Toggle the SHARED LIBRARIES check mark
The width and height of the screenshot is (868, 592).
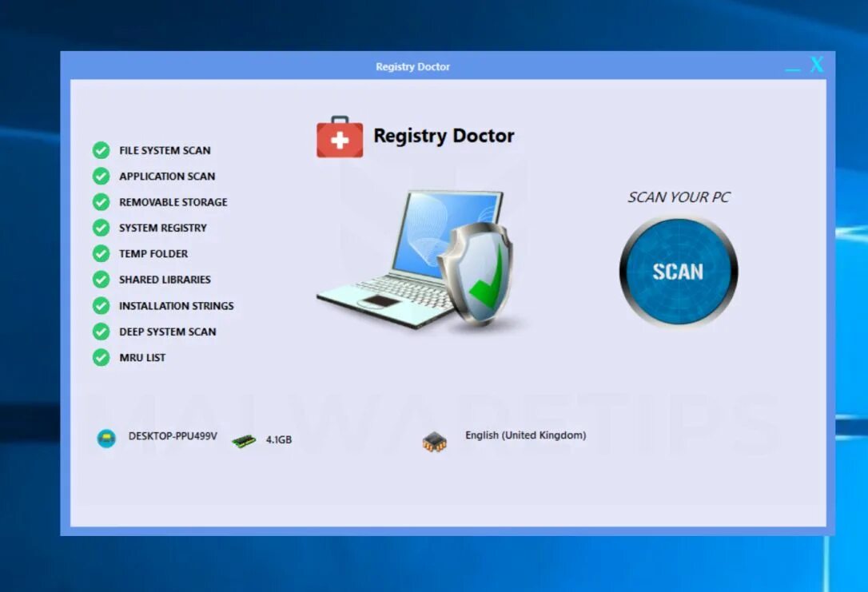point(101,280)
